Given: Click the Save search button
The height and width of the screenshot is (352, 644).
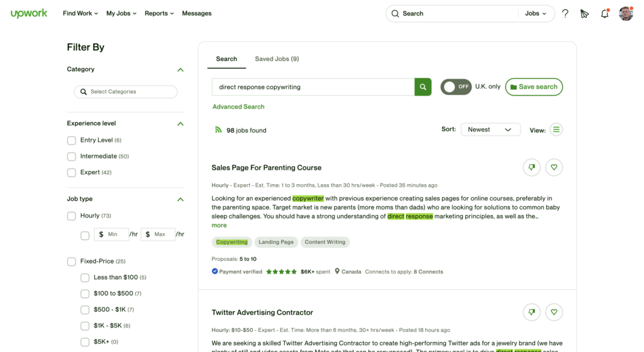Looking at the screenshot, I should [533, 87].
